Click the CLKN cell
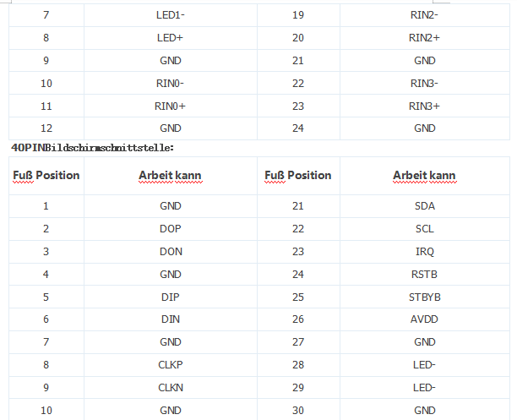 tap(170, 388)
